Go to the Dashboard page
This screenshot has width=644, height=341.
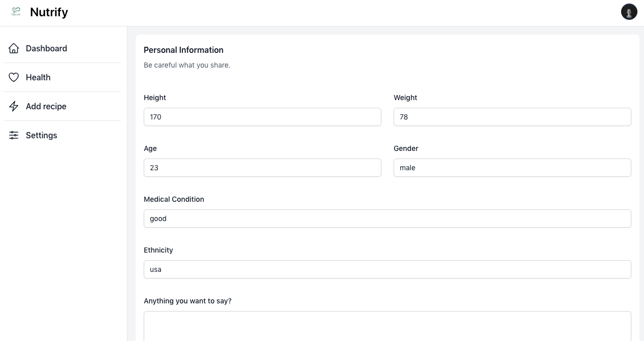(x=46, y=48)
